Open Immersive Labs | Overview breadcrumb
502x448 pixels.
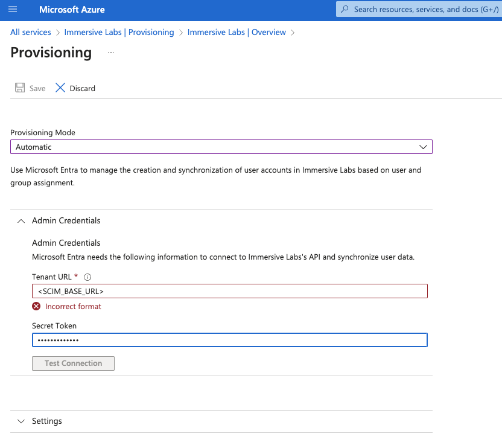tap(237, 33)
